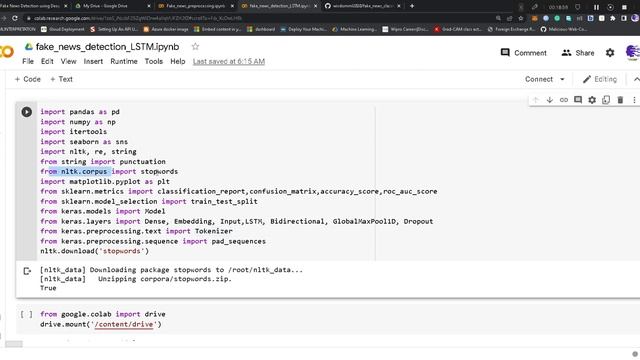Image resolution: width=640 pixels, height=360 pixels.
Task: Open the File menu
Action: click(x=28, y=61)
